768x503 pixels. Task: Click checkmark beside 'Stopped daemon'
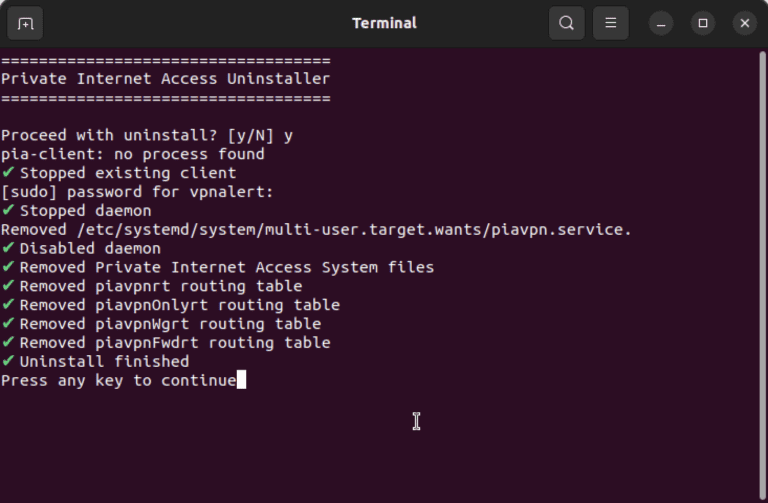point(8,211)
